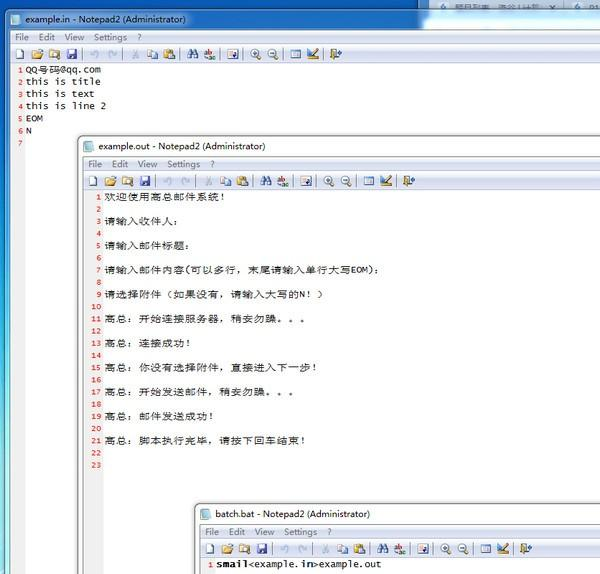600x574 pixels.
Task: Click Exit icon in example.in toolbar
Action: (x=336, y=54)
